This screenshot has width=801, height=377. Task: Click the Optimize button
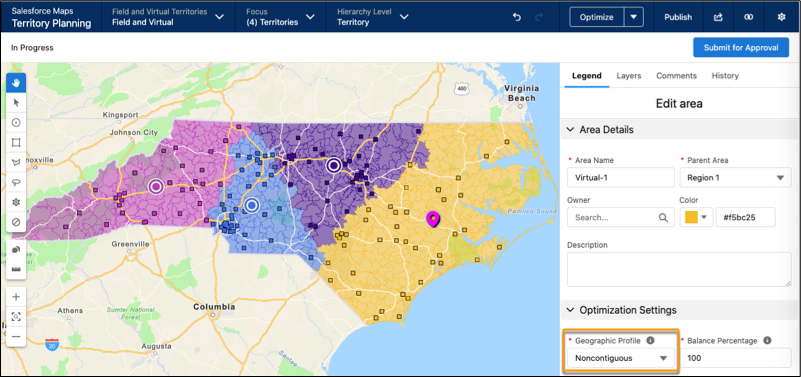[x=597, y=17]
